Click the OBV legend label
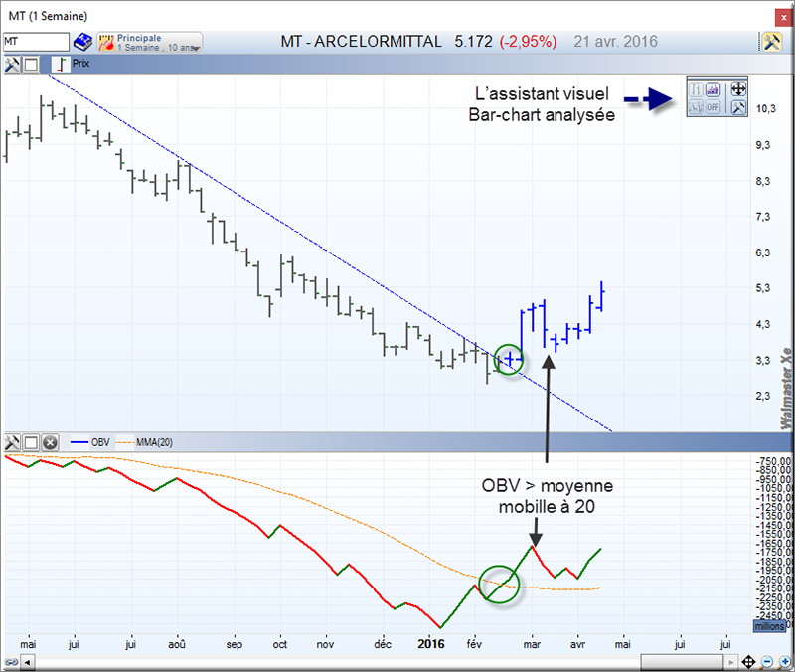The width and height of the screenshot is (795, 672). click(100, 442)
